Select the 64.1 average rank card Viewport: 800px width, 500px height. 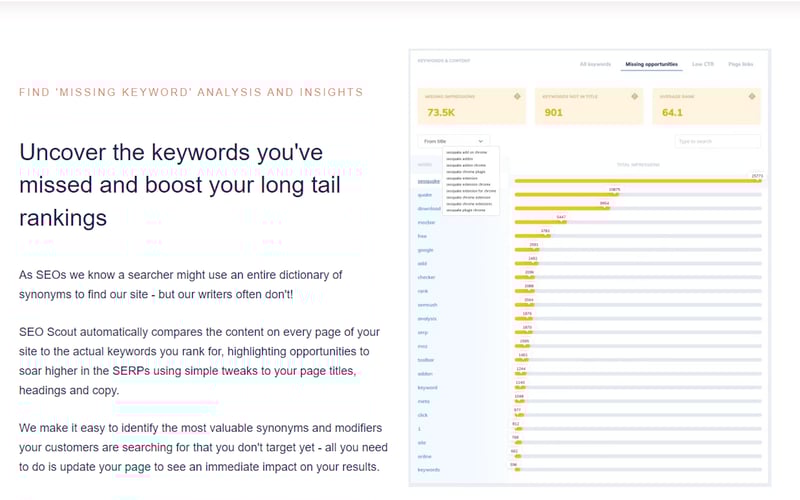[x=706, y=106]
